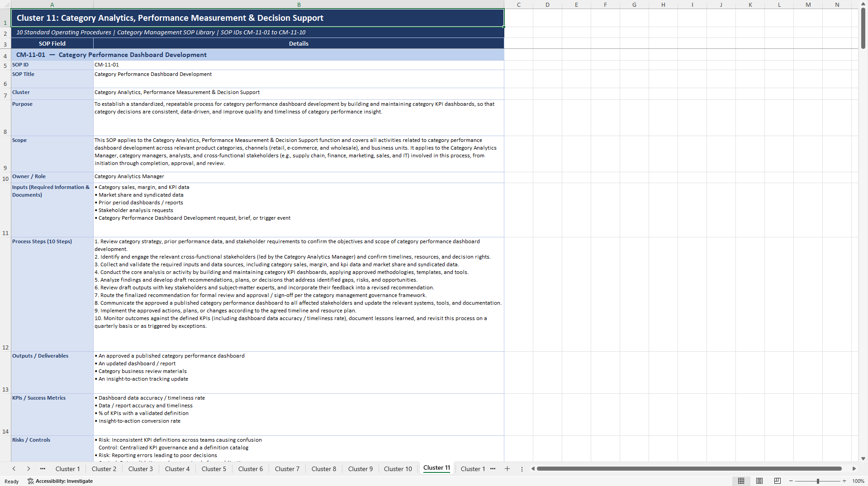Click the 'Outputs / Deliverables' label cell
Viewport: 868px width, 486px height.
pos(52,373)
